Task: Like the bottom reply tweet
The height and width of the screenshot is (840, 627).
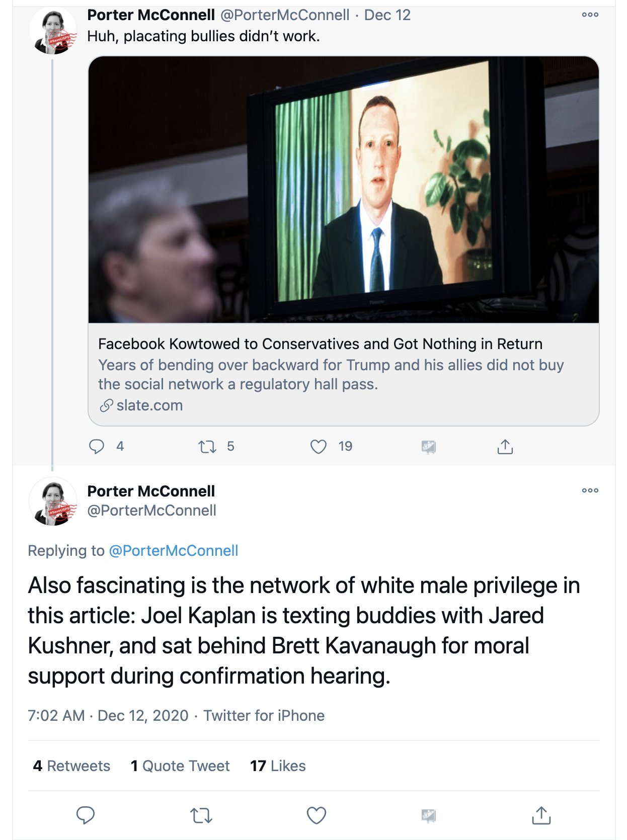Action: pyautogui.click(x=317, y=815)
